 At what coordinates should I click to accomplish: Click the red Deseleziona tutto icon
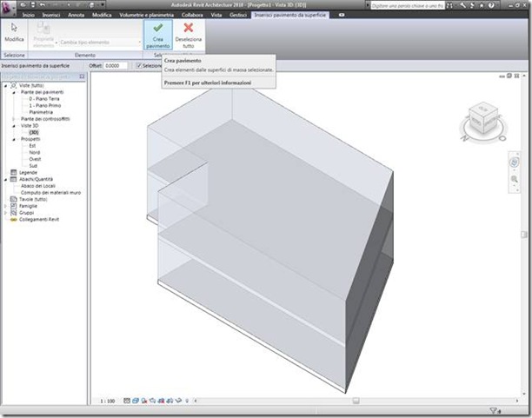189,28
